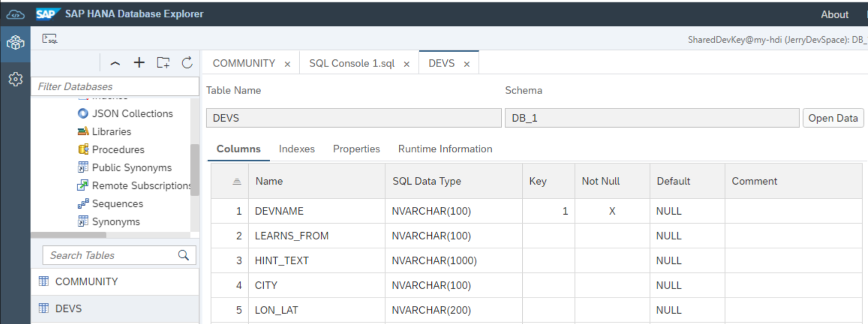868x324 pixels.
Task: Open the COMMUNITY table from the list
Action: point(115,281)
